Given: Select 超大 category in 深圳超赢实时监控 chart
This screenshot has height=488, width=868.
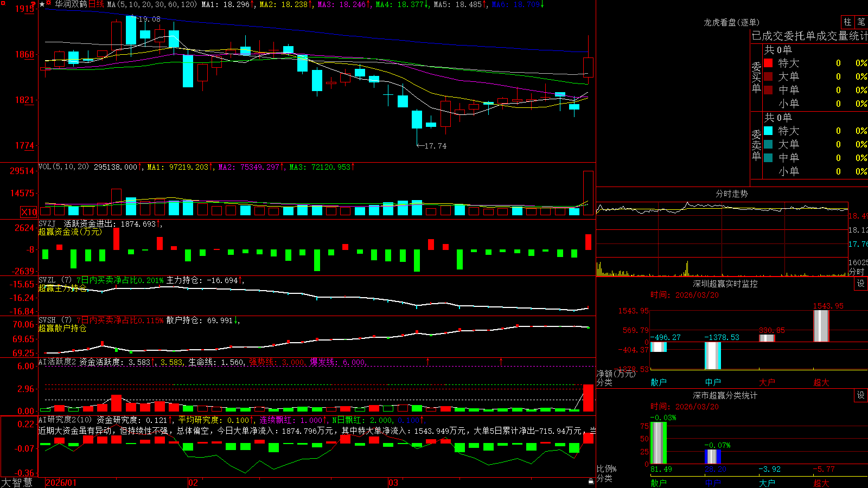Looking at the screenshot, I should click(x=821, y=382).
